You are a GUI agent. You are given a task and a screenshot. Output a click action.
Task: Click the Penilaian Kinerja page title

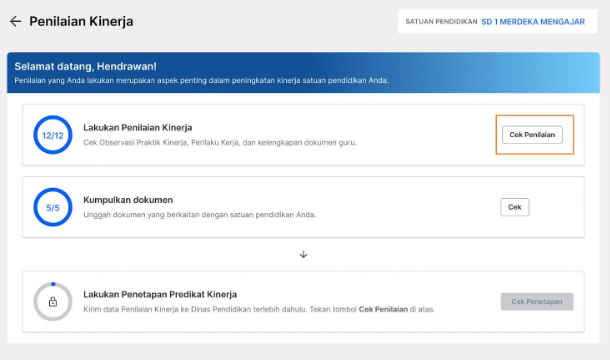pyautogui.click(x=81, y=21)
